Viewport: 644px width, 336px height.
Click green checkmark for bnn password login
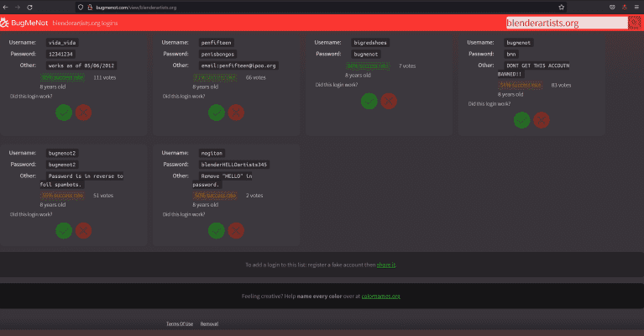[x=522, y=120]
